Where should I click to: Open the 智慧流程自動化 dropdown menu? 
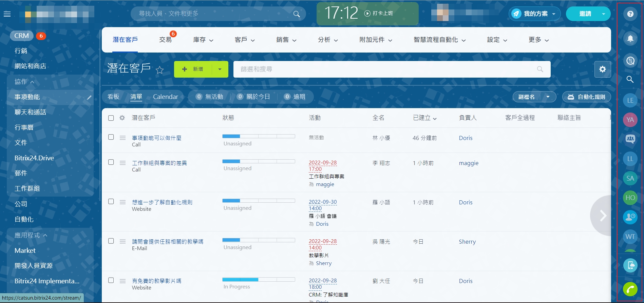pyautogui.click(x=439, y=40)
